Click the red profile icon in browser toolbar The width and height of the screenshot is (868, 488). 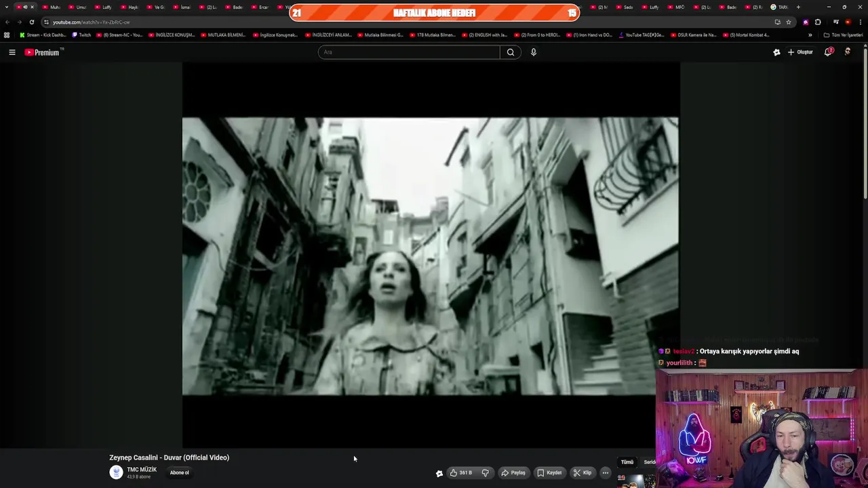pos(848,22)
